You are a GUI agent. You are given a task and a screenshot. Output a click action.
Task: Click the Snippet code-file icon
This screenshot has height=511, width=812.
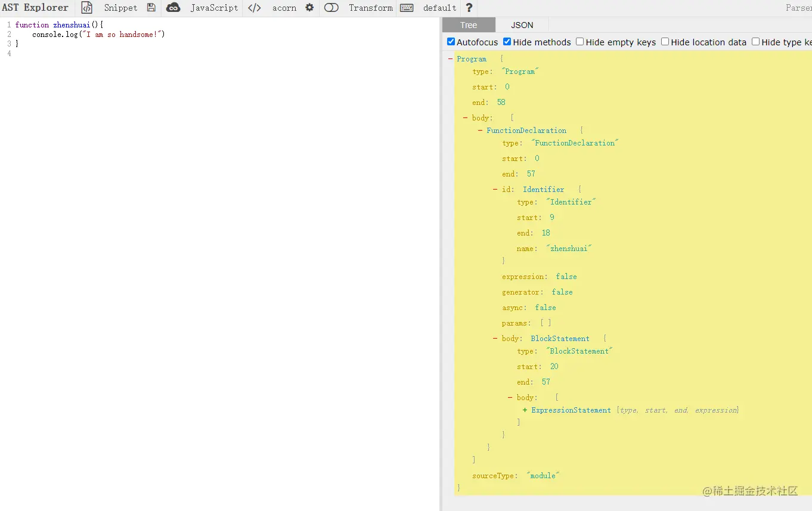pos(87,8)
